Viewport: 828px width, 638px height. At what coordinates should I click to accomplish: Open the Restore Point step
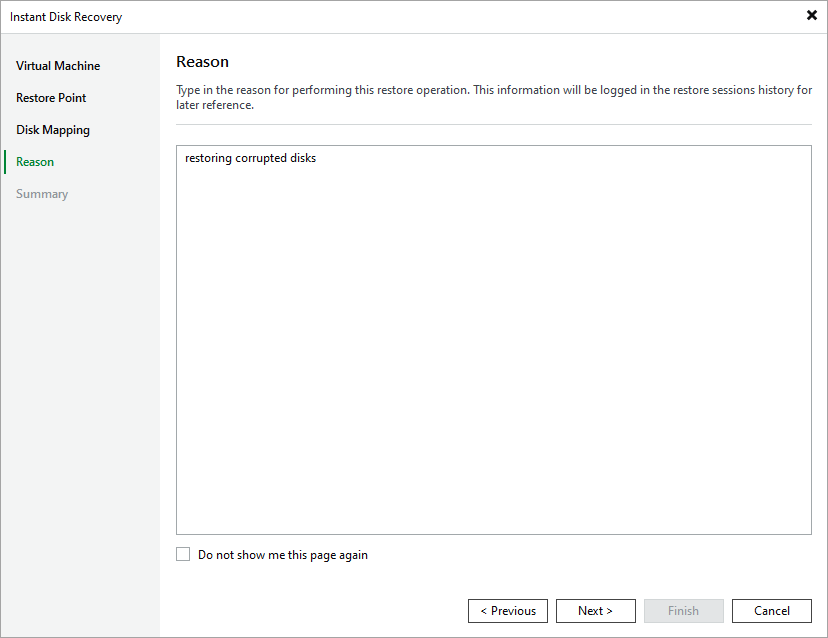coord(51,98)
